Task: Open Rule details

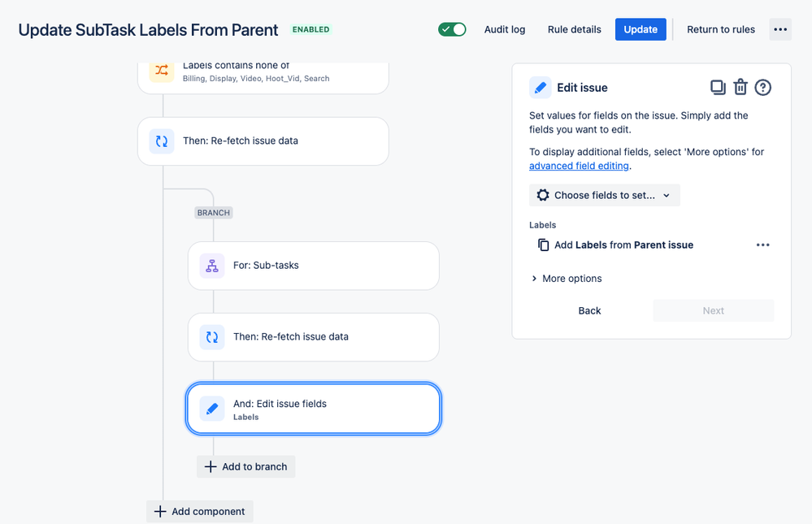Action: 575,29
